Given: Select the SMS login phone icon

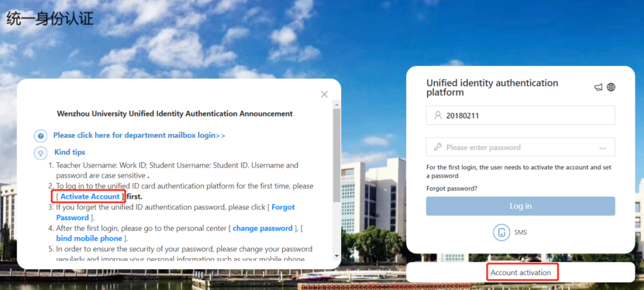Looking at the screenshot, I should (x=501, y=233).
